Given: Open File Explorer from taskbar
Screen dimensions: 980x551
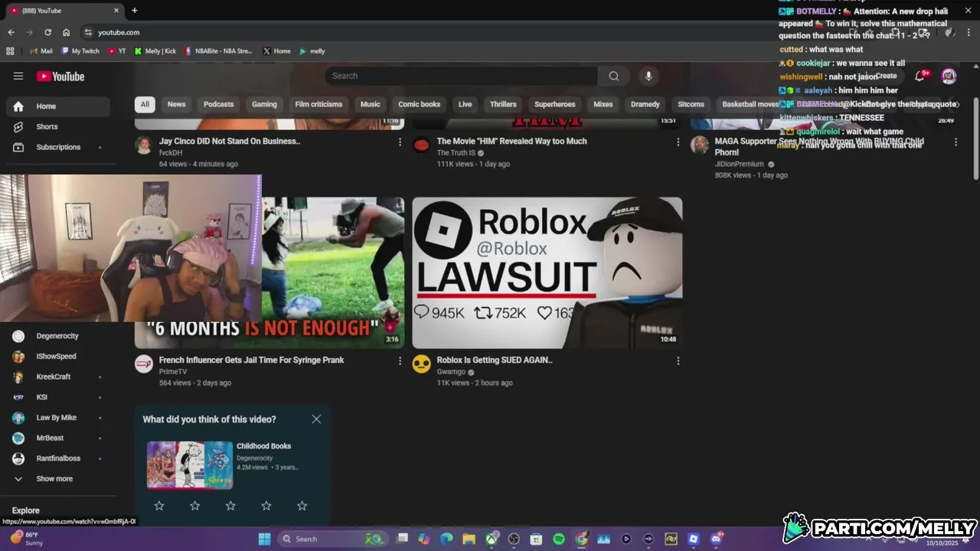Looking at the screenshot, I should [x=469, y=539].
